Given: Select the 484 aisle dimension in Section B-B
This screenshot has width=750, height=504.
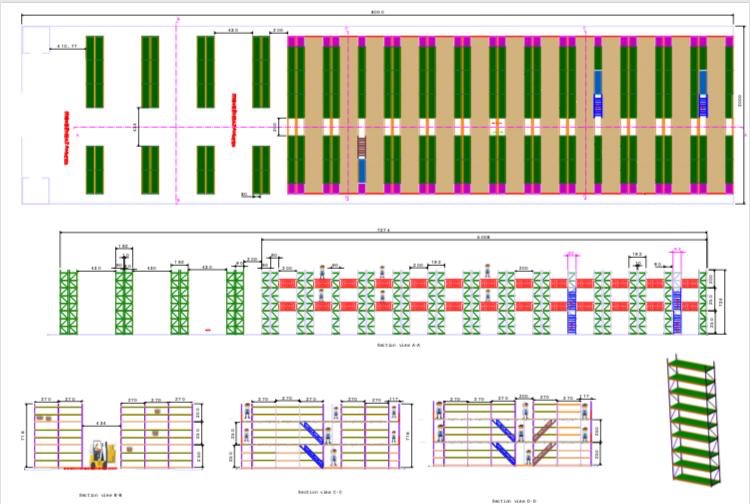Looking at the screenshot, I should (x=100, y=424).
